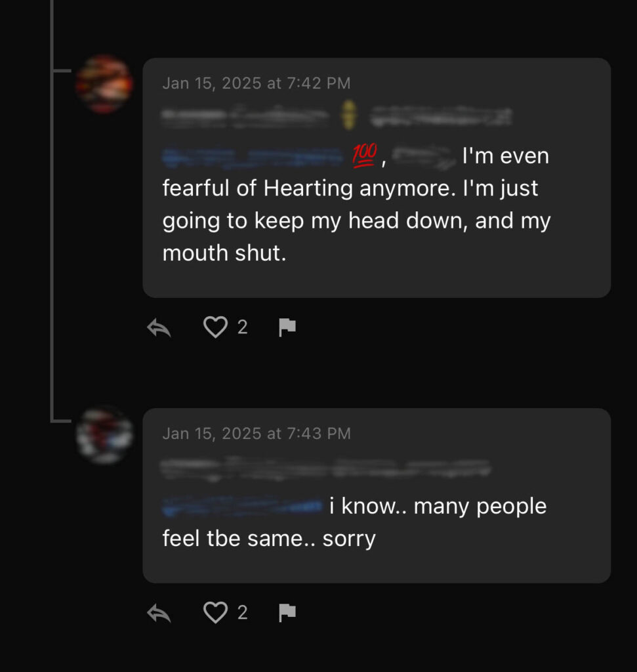Open the blurred username on the 7:43 comment
Viewport: 637px width, 672px height.
(x=326, y=468)
